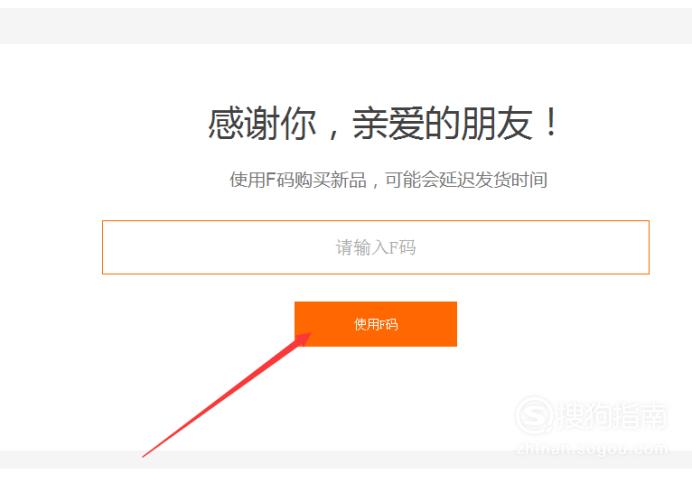Click the red arrow annotation head

coord(303,339)
